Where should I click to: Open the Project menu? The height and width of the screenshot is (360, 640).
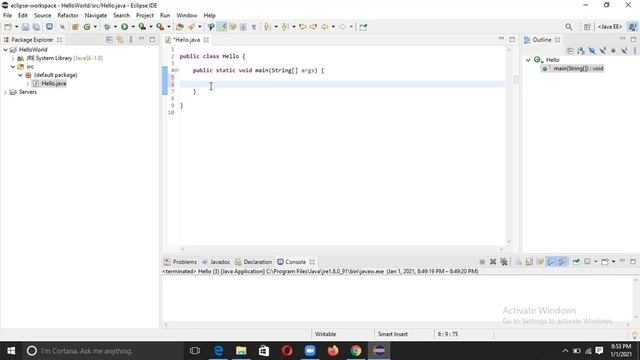pos(144,15)
